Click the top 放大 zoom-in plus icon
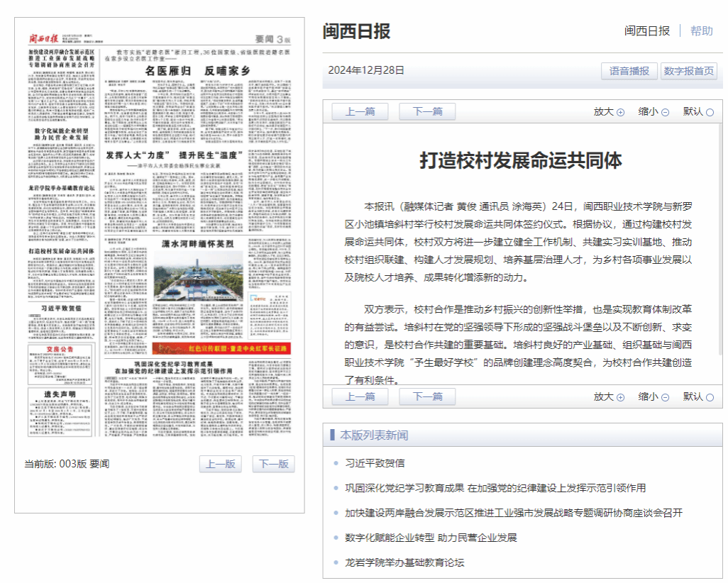The width and height of the screenshot is (728, 583). click(620, 112)
